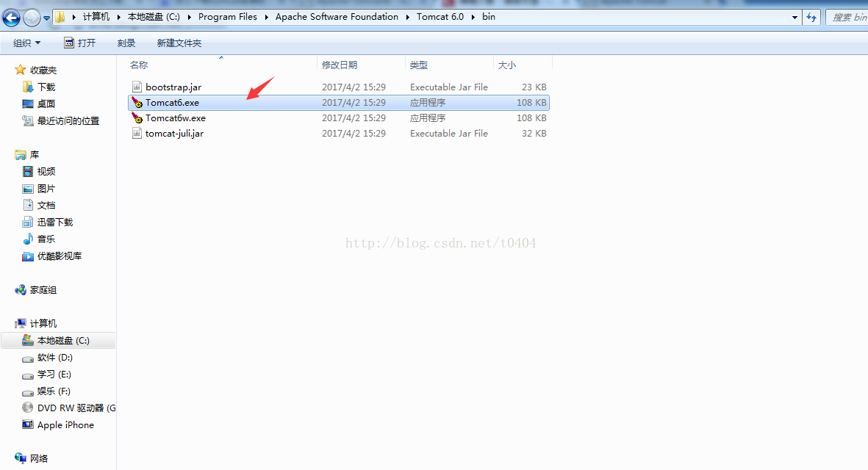868x470 pixels.
Task: Focus the 搜索 bin search box
Action: 847,18
